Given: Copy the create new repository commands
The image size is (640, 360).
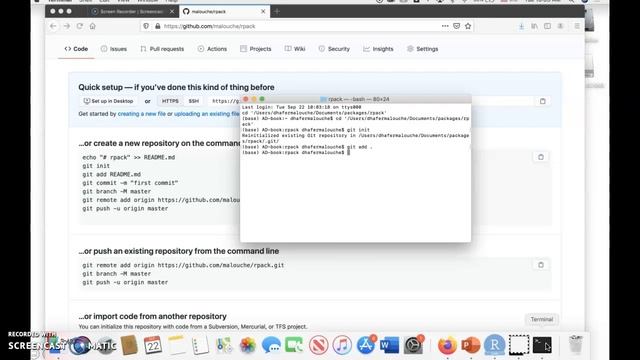Looking at the screenshot, I should point(541,157).
